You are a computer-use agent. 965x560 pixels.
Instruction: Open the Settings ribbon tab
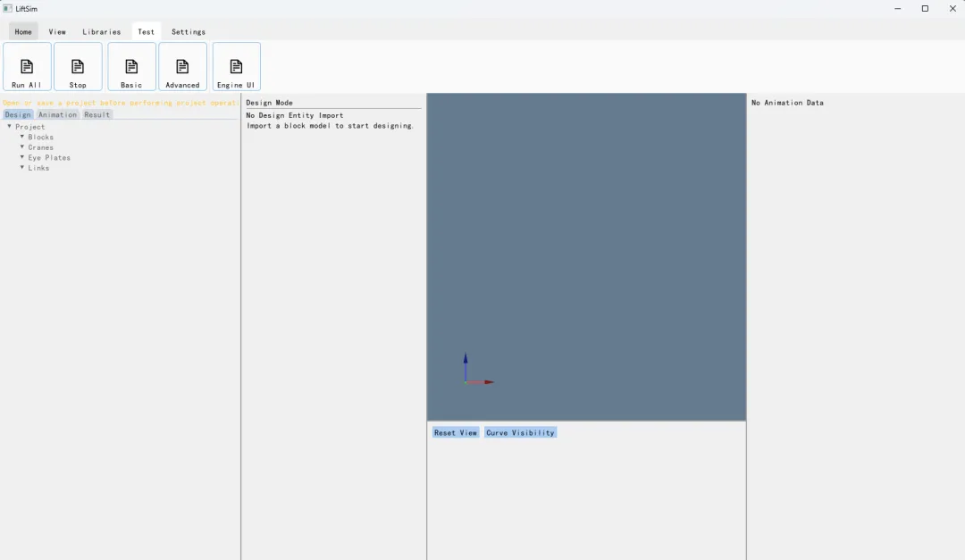189,31
